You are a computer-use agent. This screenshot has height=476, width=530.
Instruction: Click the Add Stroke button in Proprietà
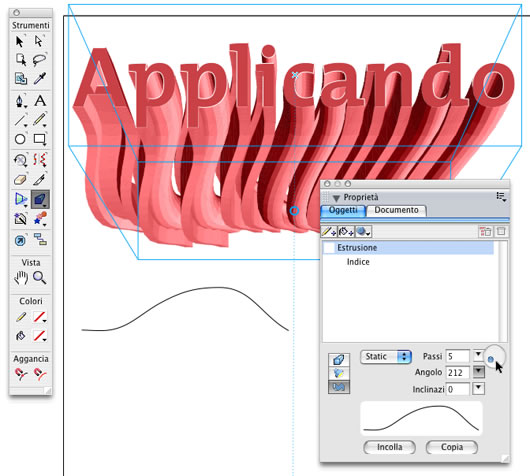329,232
